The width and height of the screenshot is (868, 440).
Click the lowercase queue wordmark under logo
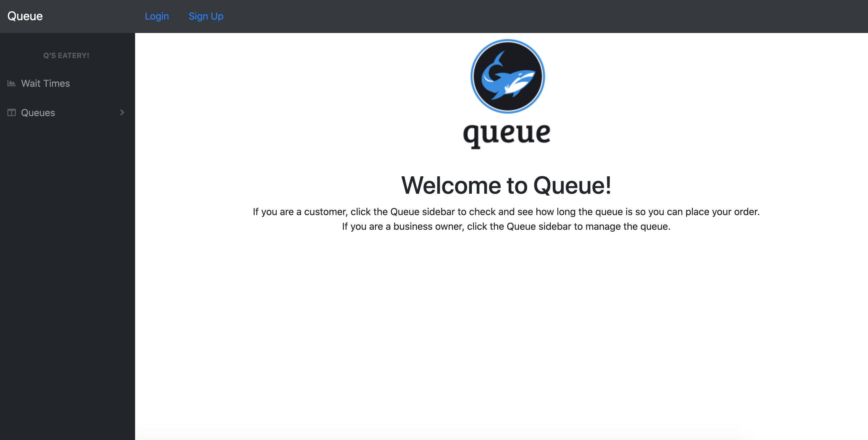pos(506,134)
